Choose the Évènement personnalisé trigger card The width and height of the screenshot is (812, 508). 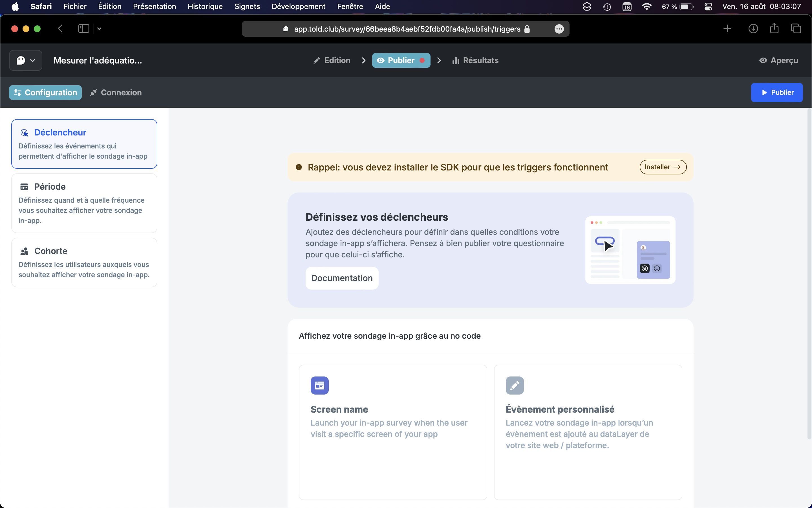pyautogui.click(x=588, y=432)
